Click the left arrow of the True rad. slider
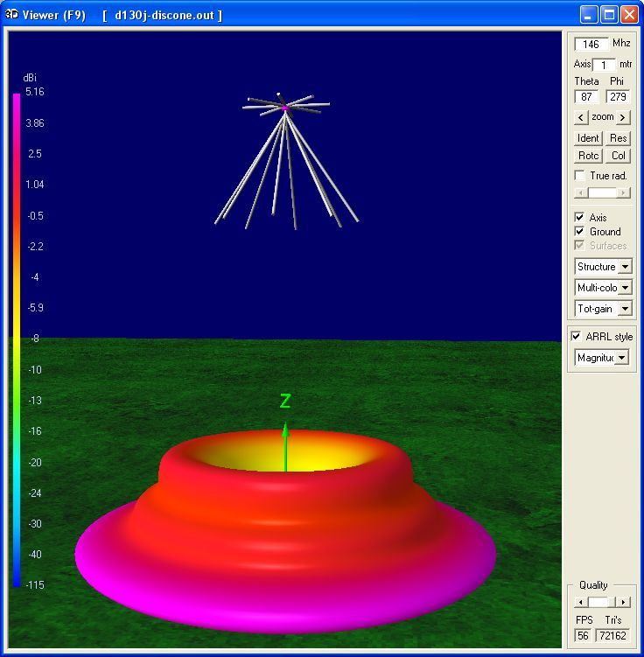The image size is (644, 657). (581, 192)
